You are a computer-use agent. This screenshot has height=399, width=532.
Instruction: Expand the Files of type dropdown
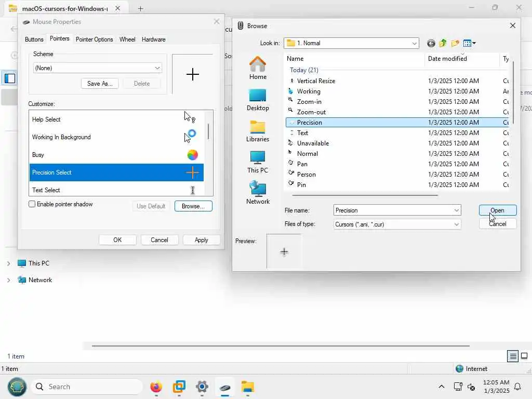click(x=456, y=224)
